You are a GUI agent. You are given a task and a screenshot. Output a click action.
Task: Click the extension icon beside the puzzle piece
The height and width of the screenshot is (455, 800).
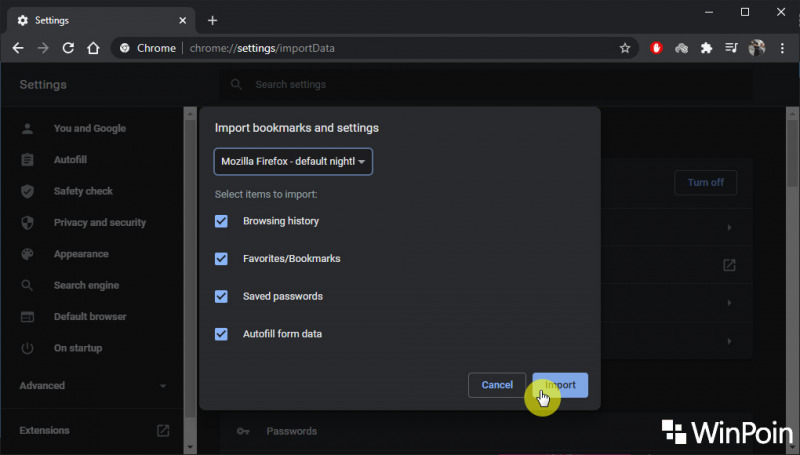point(681,48)
